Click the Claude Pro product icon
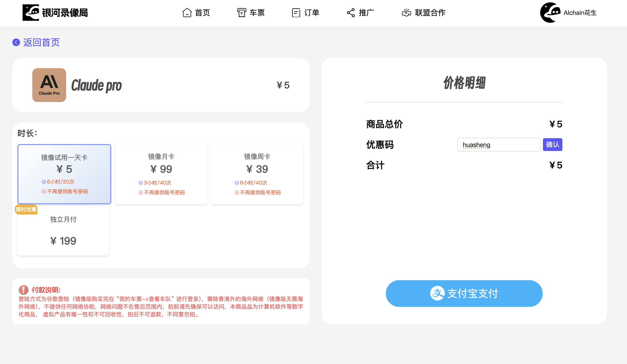The image size is (627, 364). point(49,85)
